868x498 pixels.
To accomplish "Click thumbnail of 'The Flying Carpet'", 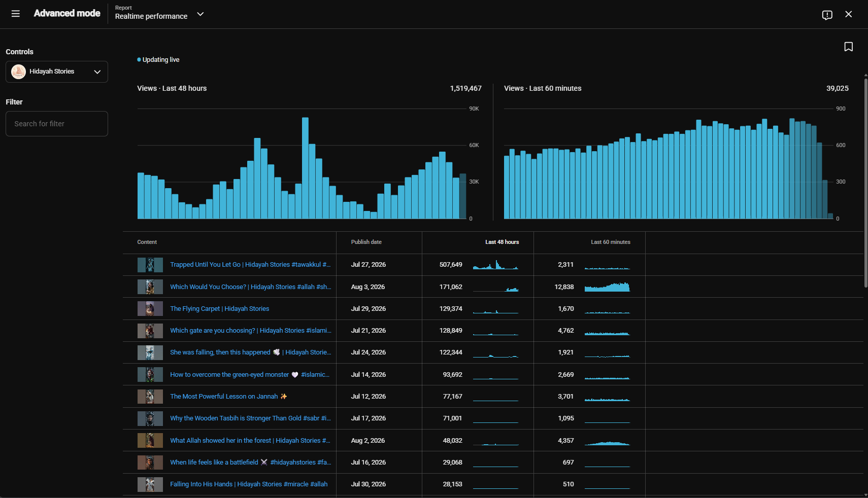I will (x=150, y=309).
